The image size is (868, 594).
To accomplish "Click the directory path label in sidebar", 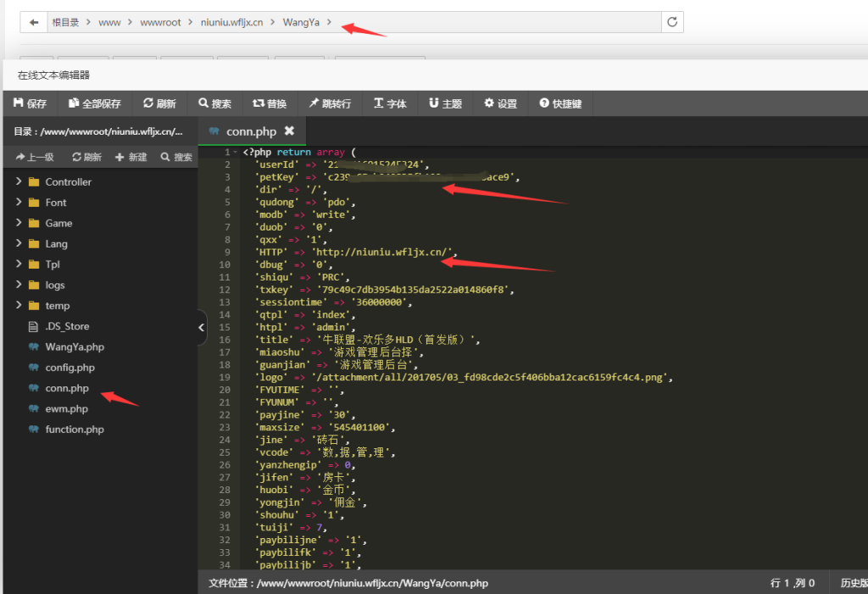I will click(x=98, y=131).
